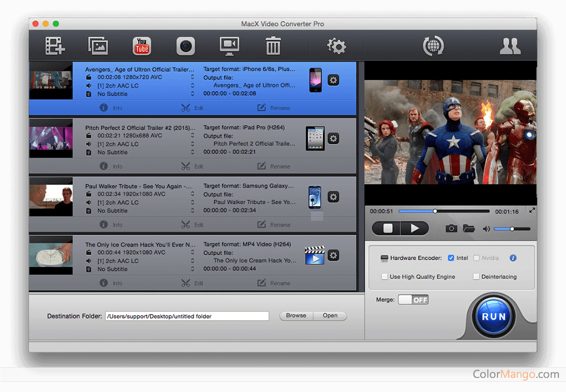Switch the Merge toggle on
Image resolution: width=566 pixels, height=392 pixels.
(413, 300)
